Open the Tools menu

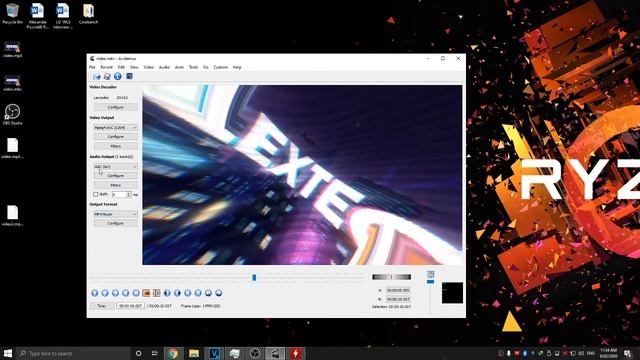(193, 67)
